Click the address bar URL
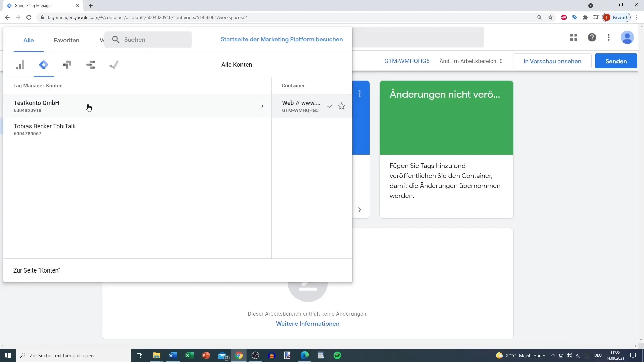 pos(147,17)
